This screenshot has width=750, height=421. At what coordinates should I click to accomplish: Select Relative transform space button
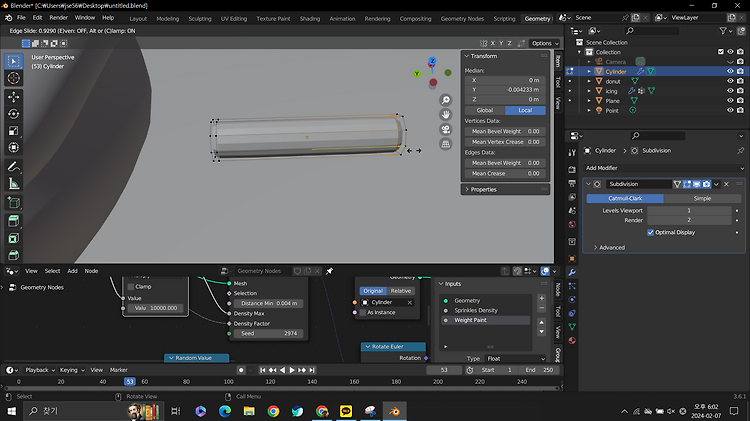(401, 291)
